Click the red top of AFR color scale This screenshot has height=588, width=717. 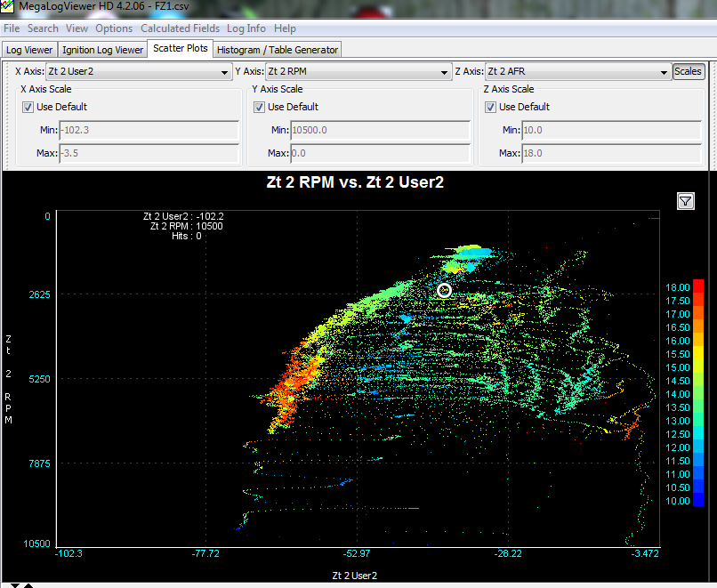(x=698, y=285)
